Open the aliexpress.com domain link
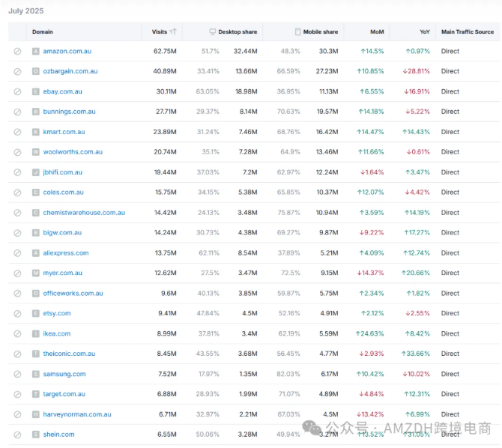 [x=66, y=253]
